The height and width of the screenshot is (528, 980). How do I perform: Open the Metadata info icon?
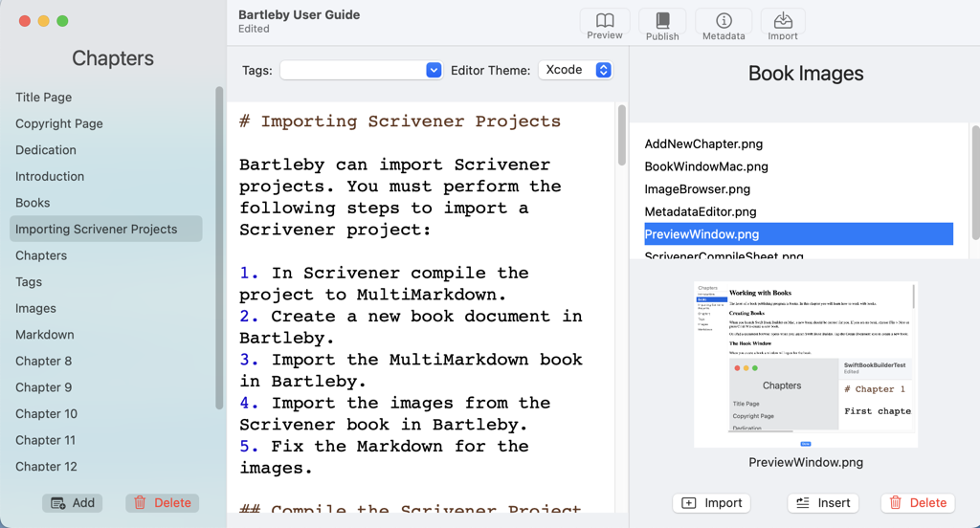pos(724,25)
